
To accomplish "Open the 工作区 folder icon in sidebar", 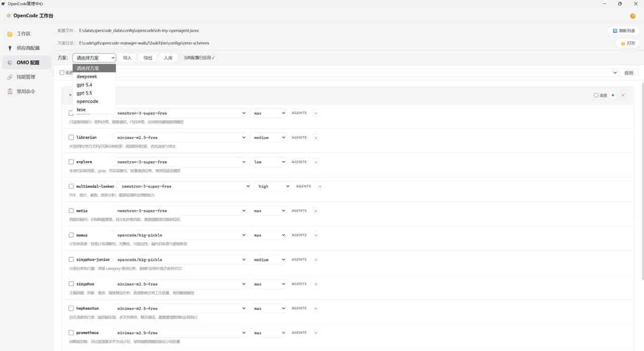I will pyautogui.click(x=10, y=34).
